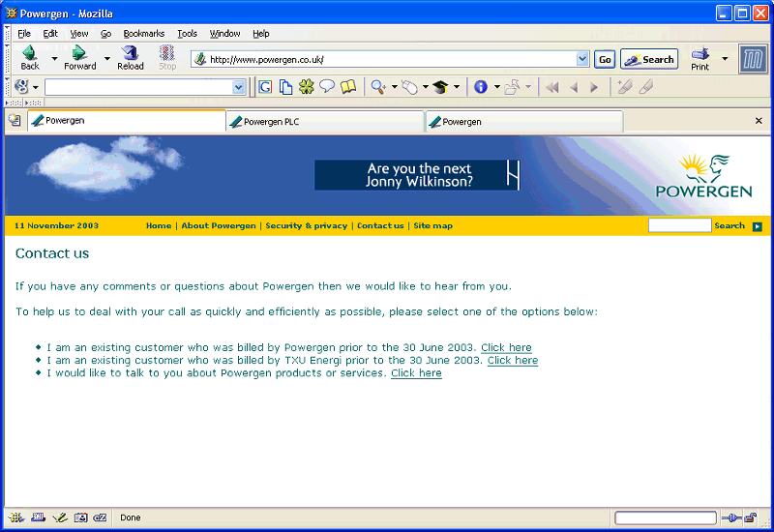Open the Site map link

pyautogui.click(x=432, y=225)
